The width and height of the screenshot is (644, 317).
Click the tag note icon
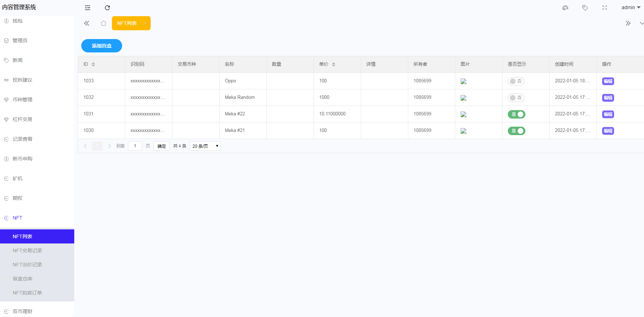click(x=585, y=8)
